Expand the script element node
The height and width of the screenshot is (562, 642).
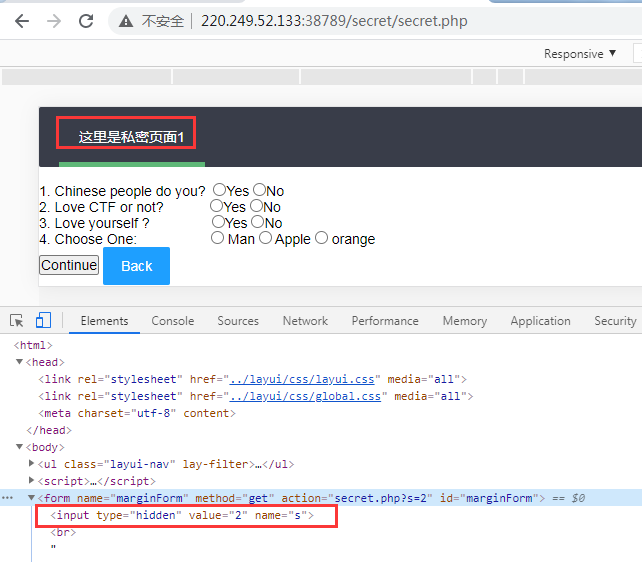coord(33,481)
